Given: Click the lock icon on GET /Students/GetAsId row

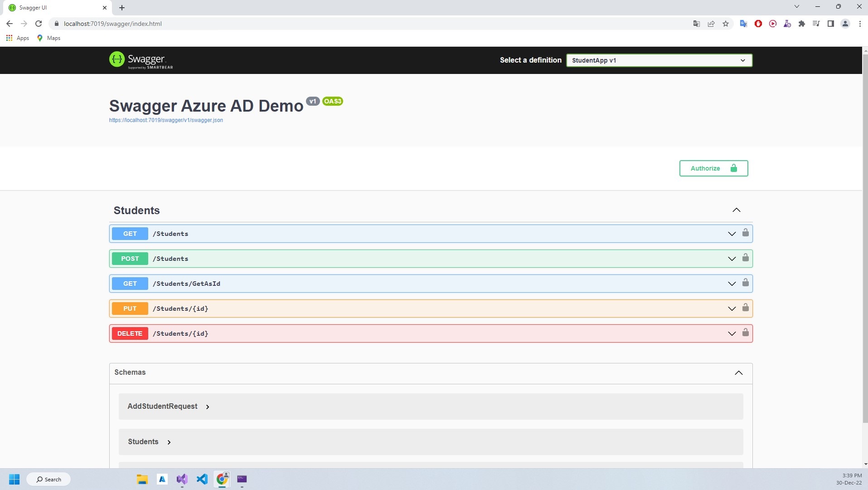Looking at the screenshot, I should [745, 283].
